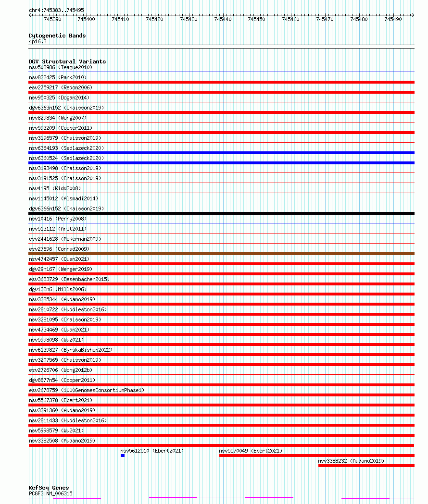The image size is (428, 504).
Task: Click the Cytogenetic Bands track heading
Action: [x=57, y=36]
